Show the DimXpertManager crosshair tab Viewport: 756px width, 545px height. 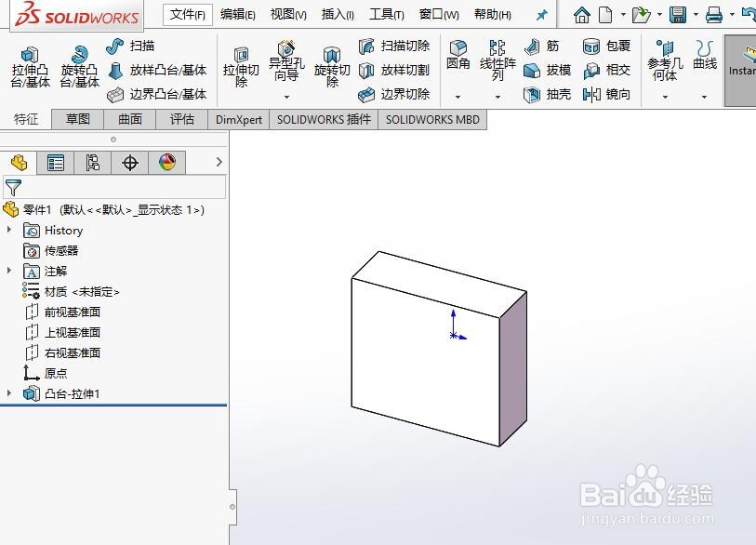click(x=129, y=163)
